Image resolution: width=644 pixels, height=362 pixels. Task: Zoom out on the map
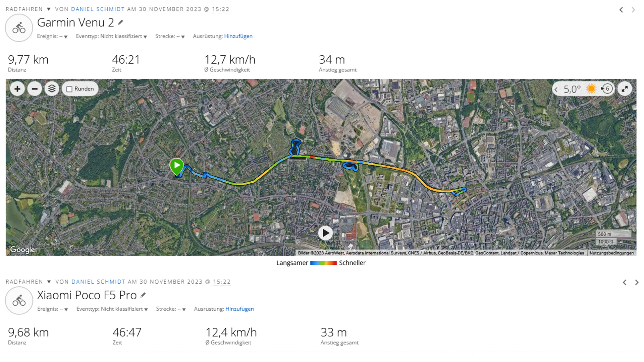35,89
